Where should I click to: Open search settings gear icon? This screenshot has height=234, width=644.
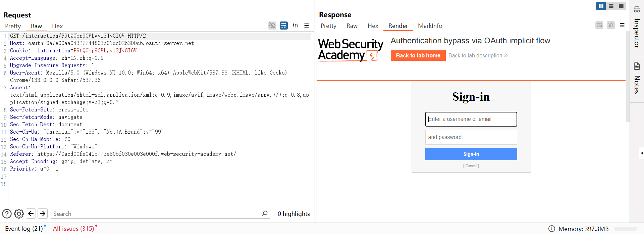[19, 214]
